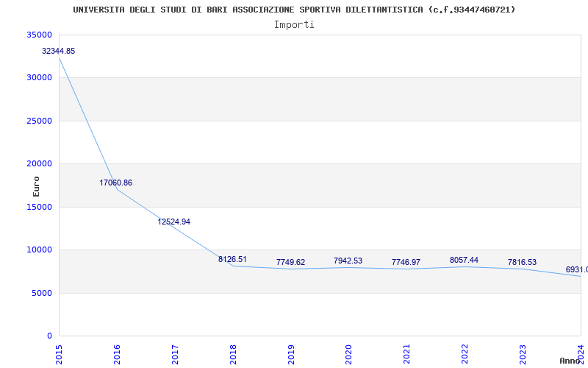
Task: Click the 20000 y-axis tick label
Action: coord(39,163)
